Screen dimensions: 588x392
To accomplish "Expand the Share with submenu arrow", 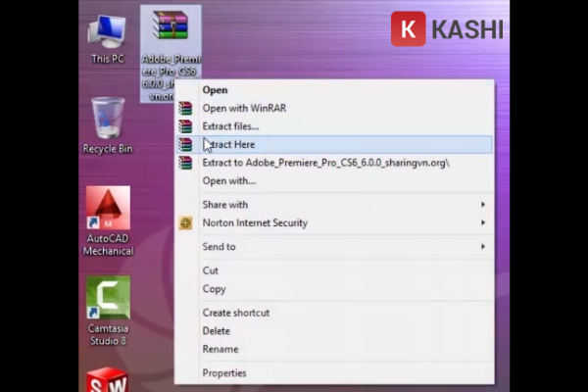I will click(482, 205).
